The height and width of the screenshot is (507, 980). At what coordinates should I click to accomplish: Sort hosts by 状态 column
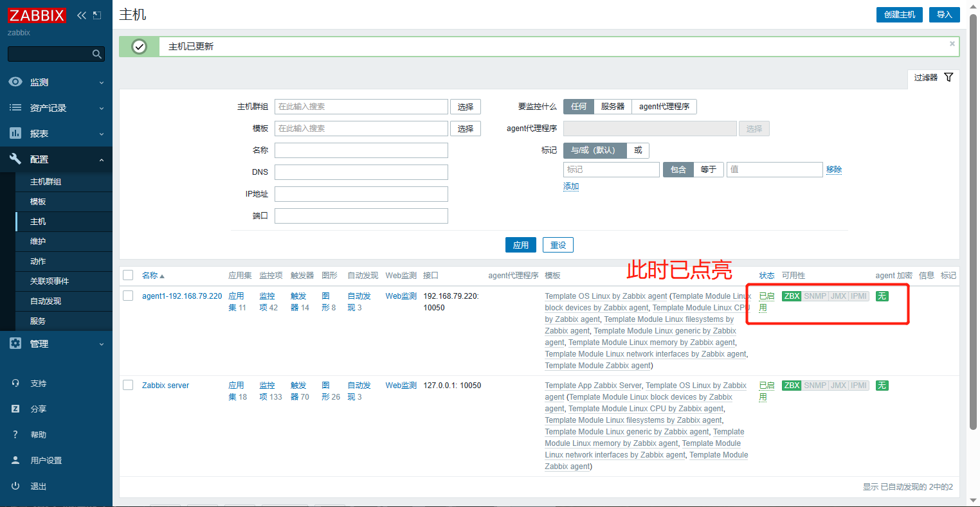point(767,275)
